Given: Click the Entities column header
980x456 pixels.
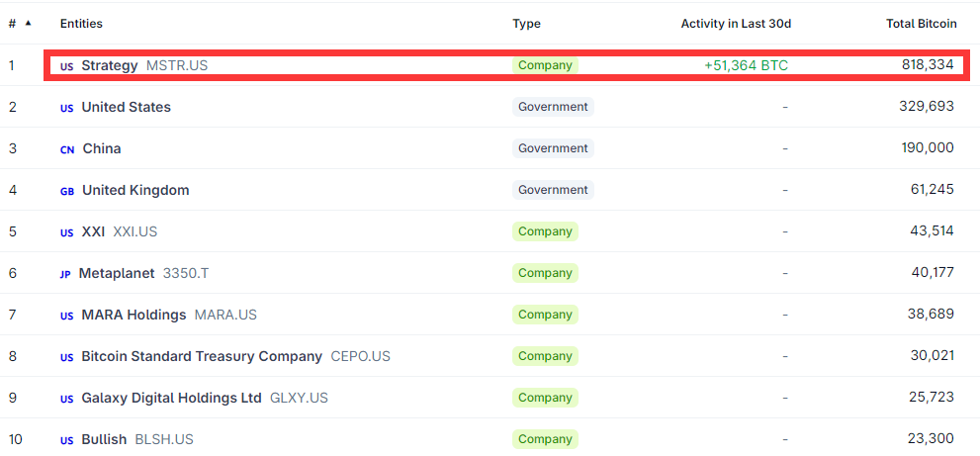Looking at the screenshot, I should 81,24.
